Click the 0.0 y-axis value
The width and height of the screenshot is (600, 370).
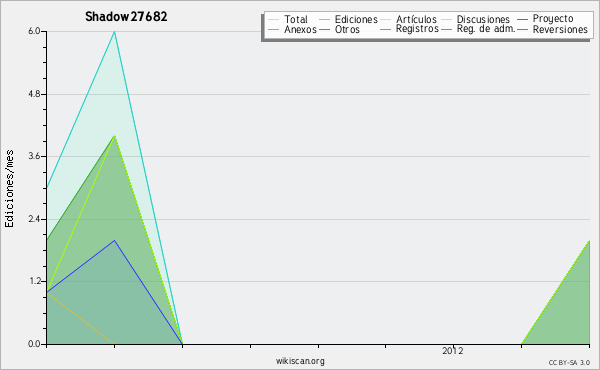tap(34, 344)
